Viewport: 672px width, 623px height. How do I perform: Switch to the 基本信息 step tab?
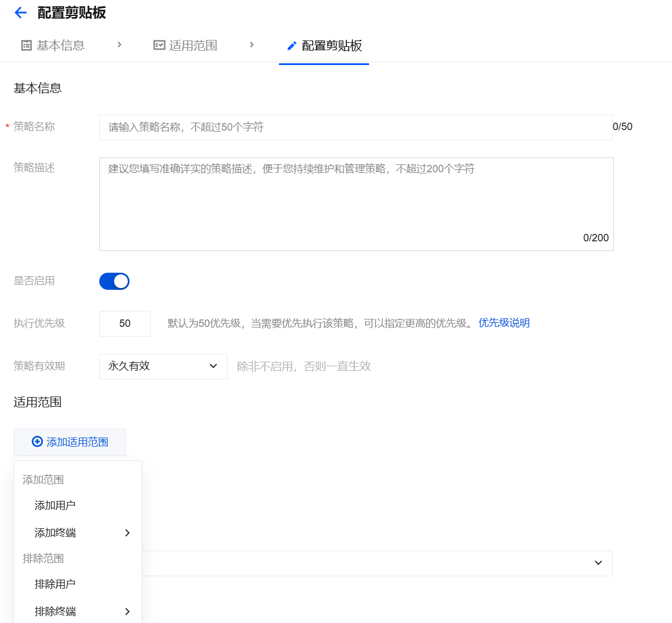click(x=53, y=46)
